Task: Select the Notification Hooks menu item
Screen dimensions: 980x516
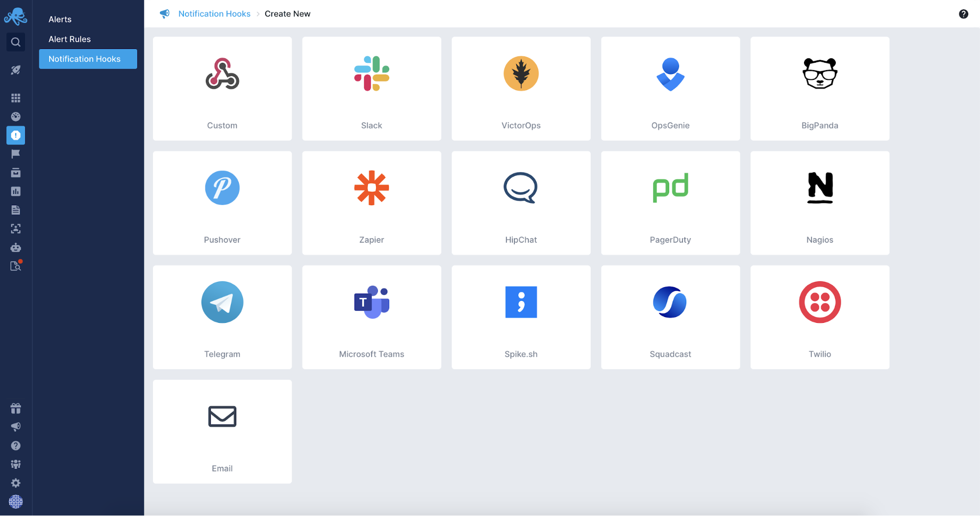Action: click(88, 59)
